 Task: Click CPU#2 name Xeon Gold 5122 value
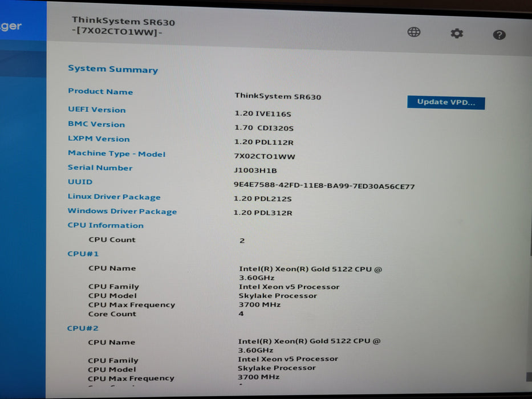(309, 345)
